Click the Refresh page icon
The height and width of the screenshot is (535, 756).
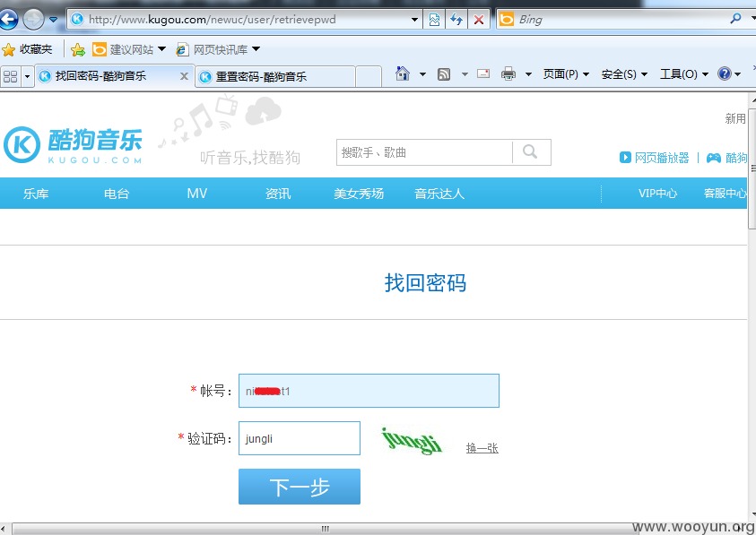point(456,20)
